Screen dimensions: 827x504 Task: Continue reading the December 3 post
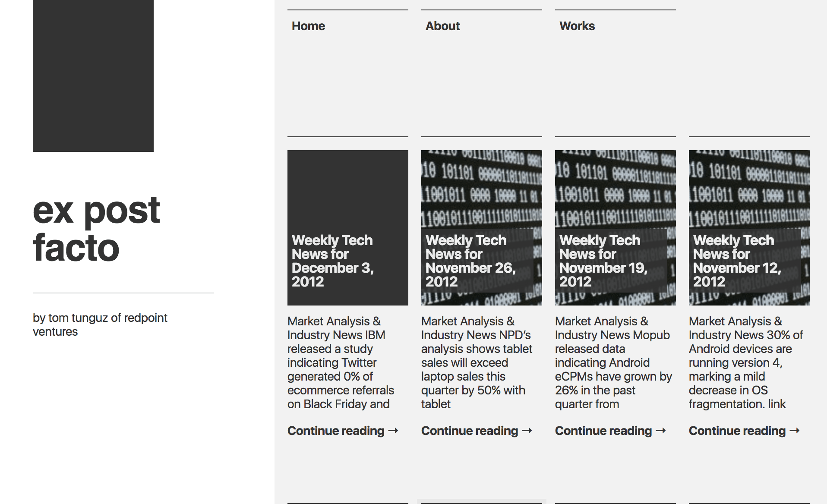(343, 431)
